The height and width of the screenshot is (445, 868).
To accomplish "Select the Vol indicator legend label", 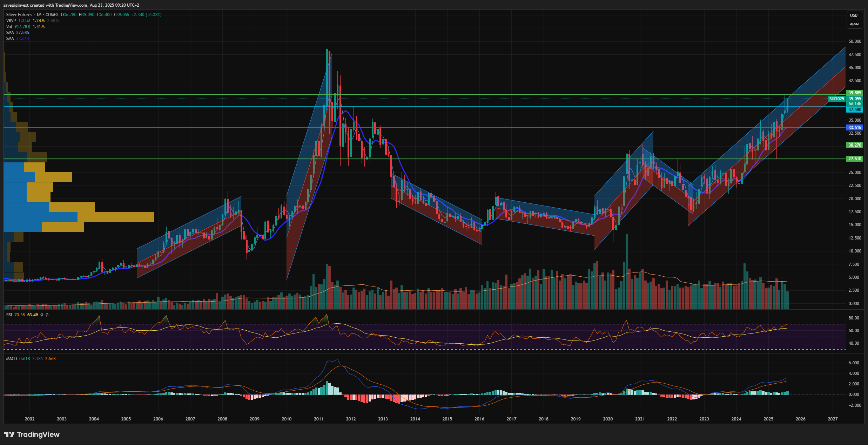I will pyautogui.click(x=9, y=27).
